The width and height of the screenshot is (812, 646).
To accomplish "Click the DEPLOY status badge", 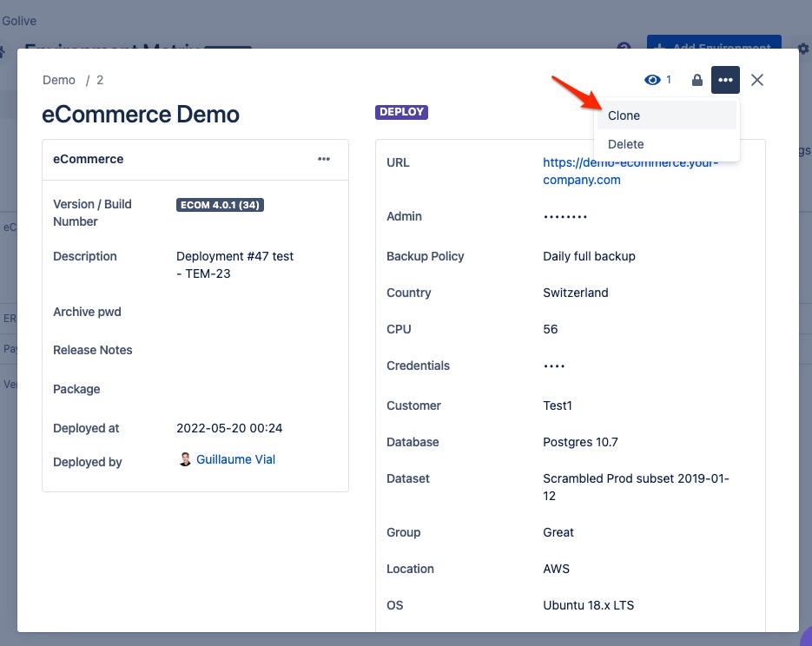I will pyautogui.click(x=401, y=112).
